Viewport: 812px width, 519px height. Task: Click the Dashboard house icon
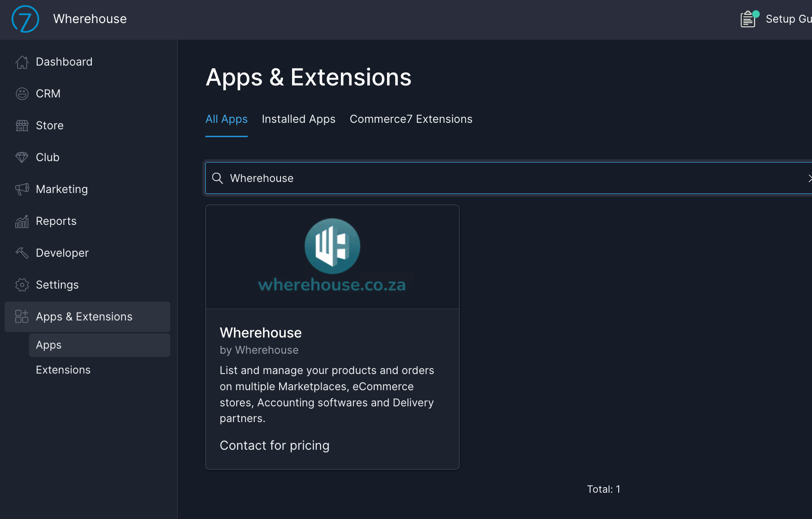(x=22, y=62)
